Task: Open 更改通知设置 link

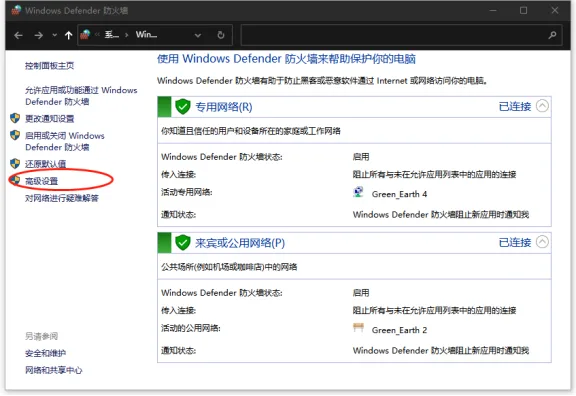Action: click(x=50, y=118)
